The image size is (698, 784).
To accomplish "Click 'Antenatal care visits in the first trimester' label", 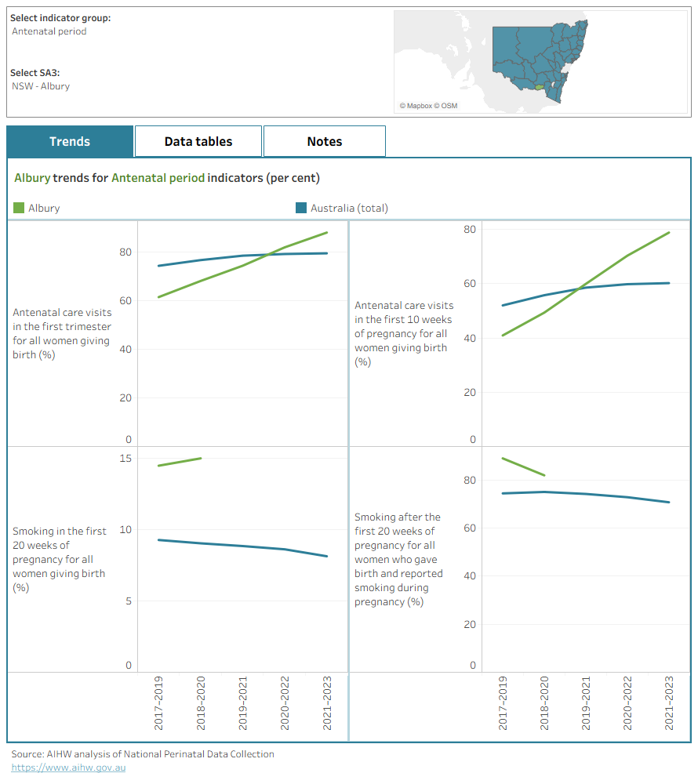I will (x=62, y=333).
